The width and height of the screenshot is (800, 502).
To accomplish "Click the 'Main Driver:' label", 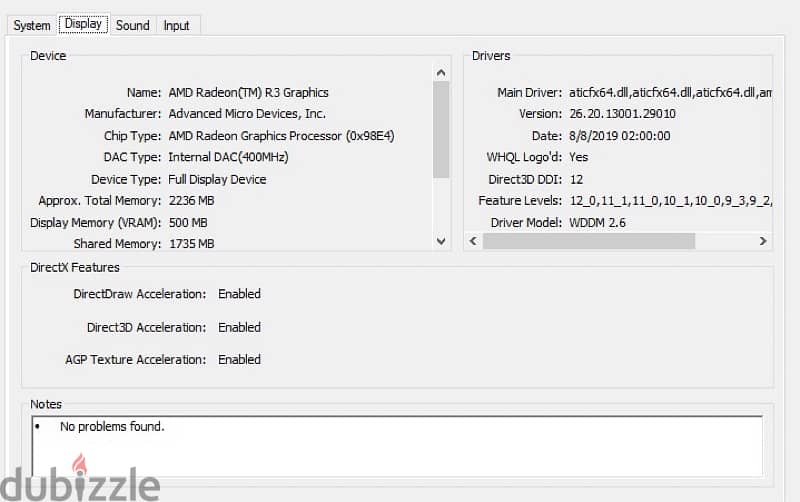I will [530, 93].
